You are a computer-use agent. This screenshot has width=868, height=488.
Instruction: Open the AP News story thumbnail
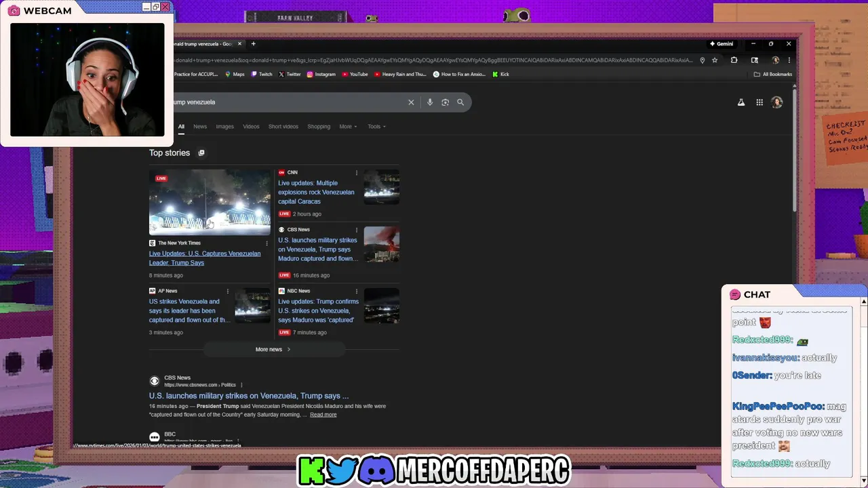[252, 306]
